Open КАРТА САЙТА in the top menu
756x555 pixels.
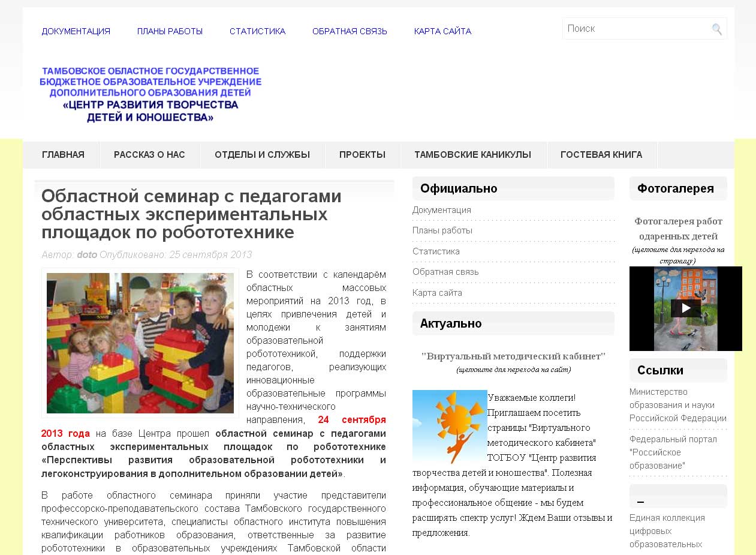pyautogui.click(x=442, y=31)
